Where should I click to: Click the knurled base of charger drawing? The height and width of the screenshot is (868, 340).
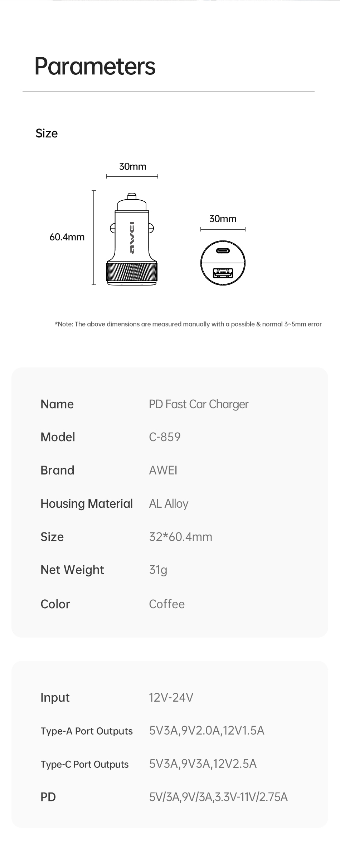pos(132,273)
